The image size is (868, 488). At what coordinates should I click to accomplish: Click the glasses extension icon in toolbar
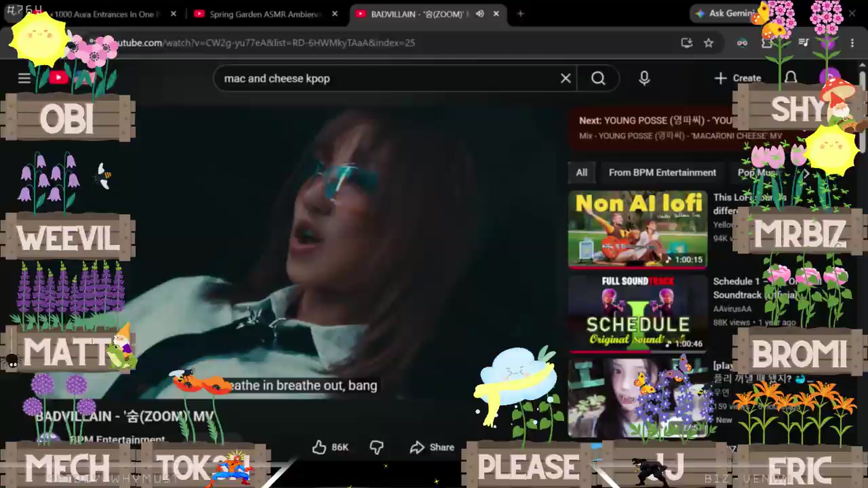coord(742,43)
